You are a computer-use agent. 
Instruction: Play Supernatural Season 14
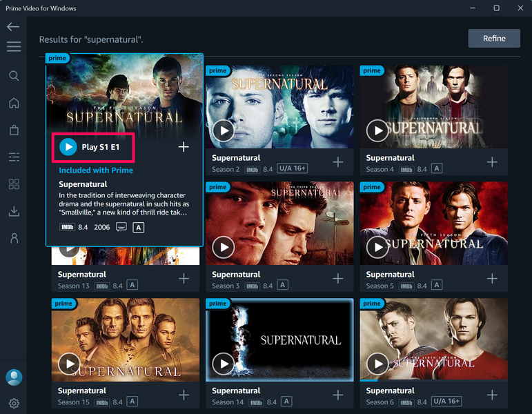[224, 364]
